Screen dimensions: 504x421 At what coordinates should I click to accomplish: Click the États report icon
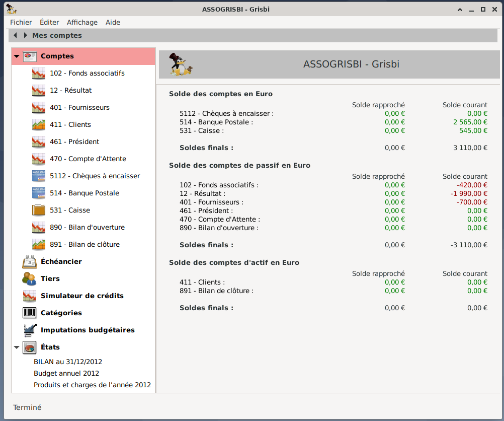coord(30,347)
